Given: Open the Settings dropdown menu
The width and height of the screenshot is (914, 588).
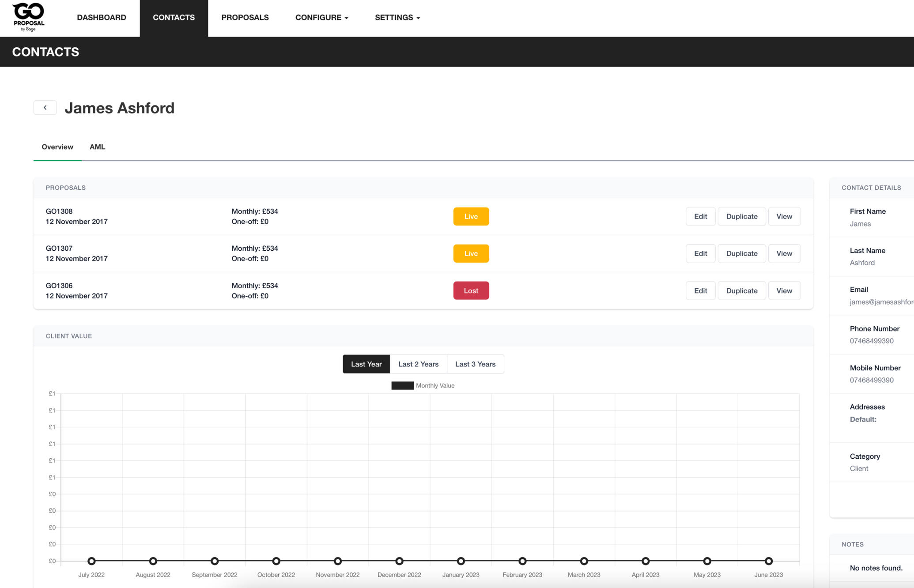Looking at the screenshot, I should 397,18.
